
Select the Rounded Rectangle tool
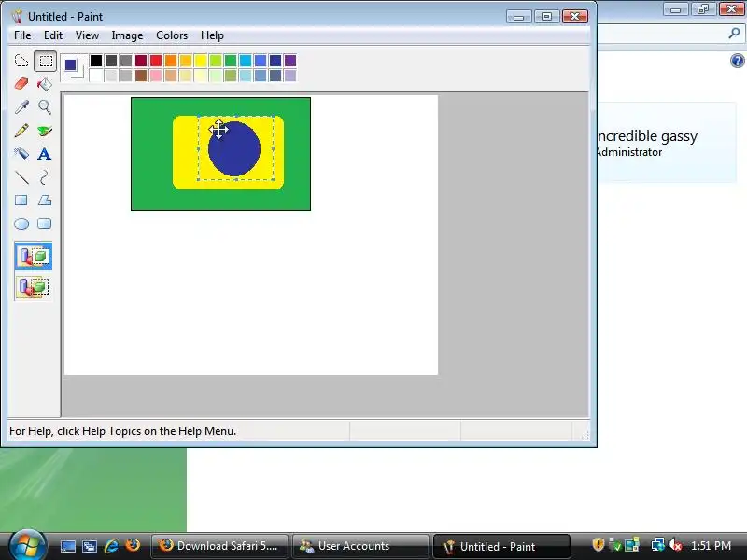point(44,224)
